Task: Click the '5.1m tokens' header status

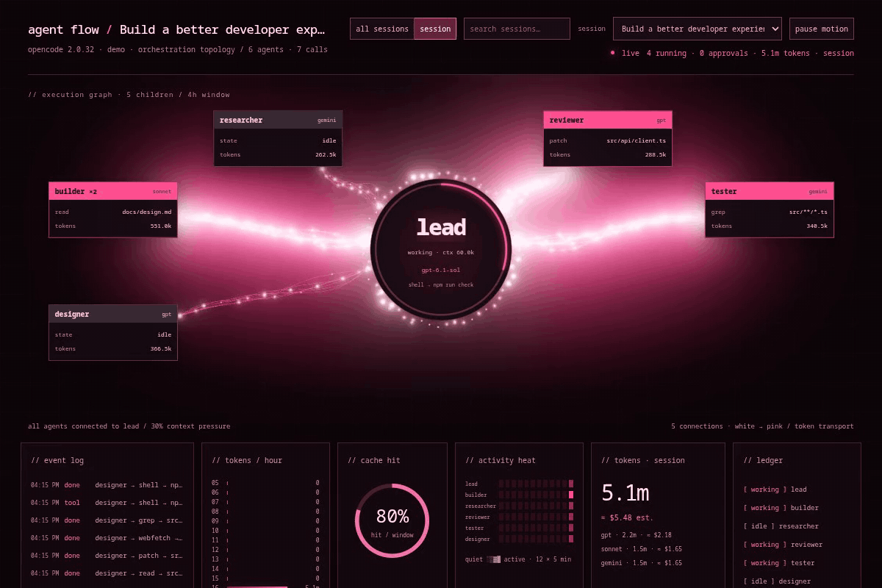Action: click(x=785, y=53)
